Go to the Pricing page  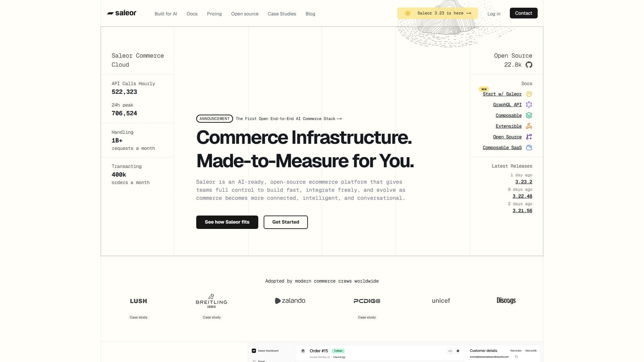tap(214, 14)
